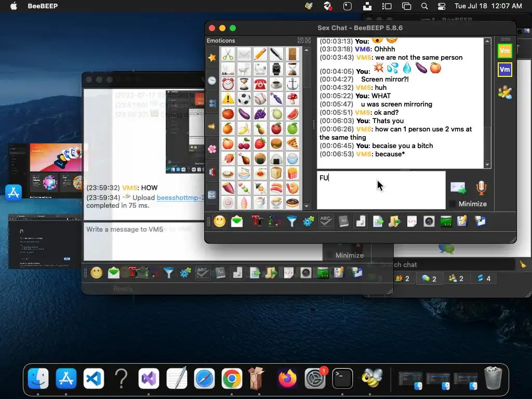Viewport: 532px width, 399px height.
Task: Click chat history scrollbar up arrow
Action: pos(487,41)
